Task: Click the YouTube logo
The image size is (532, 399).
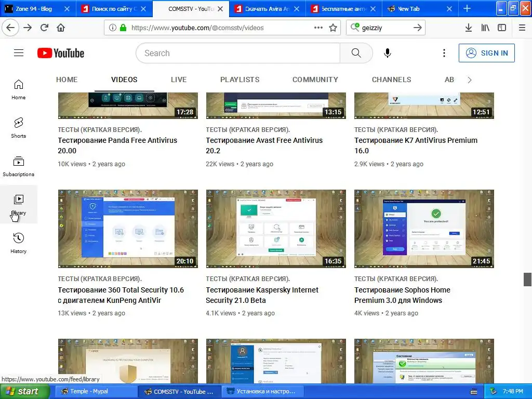Action: (61, 53)
